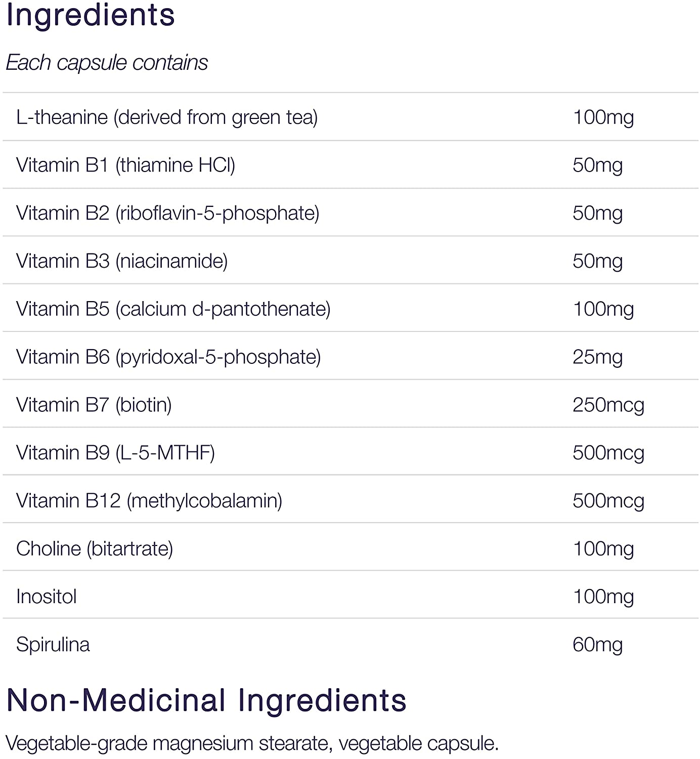Click the 250mcg biotin dosage value
This screenshot has width=700, height=759.
608,405
